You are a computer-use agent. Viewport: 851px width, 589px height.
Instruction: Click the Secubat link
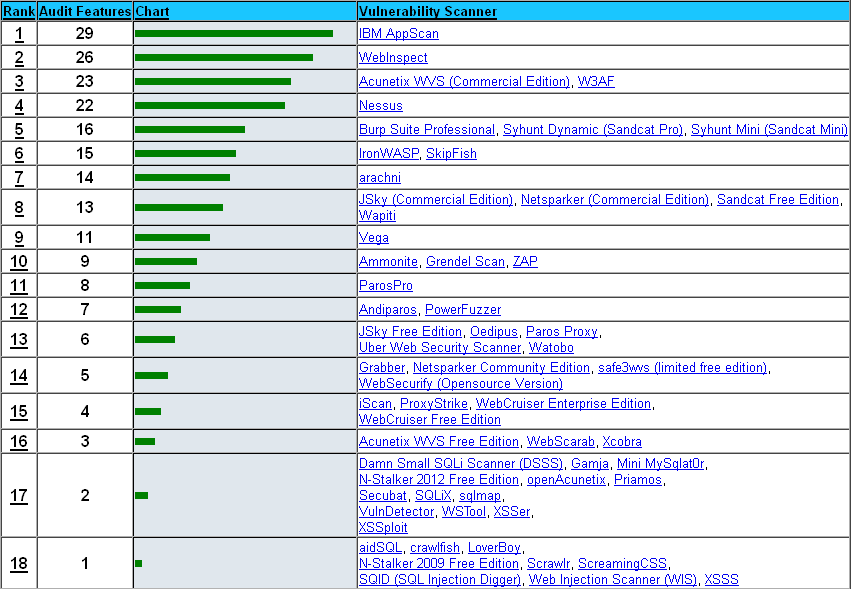[x=383, y=496]
